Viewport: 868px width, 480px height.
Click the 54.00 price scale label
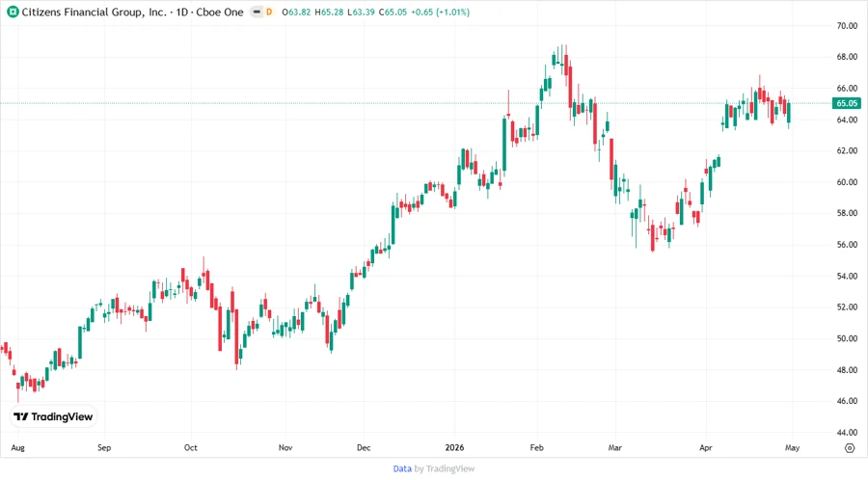(847, 277)
